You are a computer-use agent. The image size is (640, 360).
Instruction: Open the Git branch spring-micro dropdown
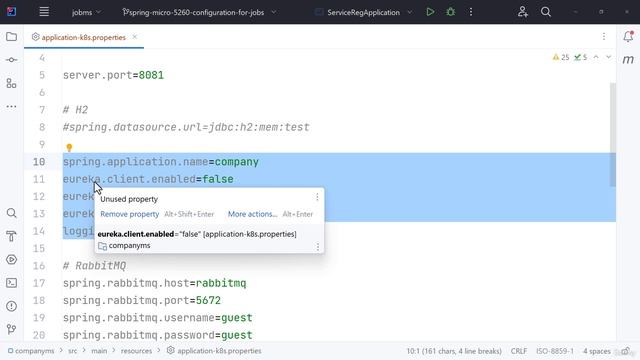[199, 12]
